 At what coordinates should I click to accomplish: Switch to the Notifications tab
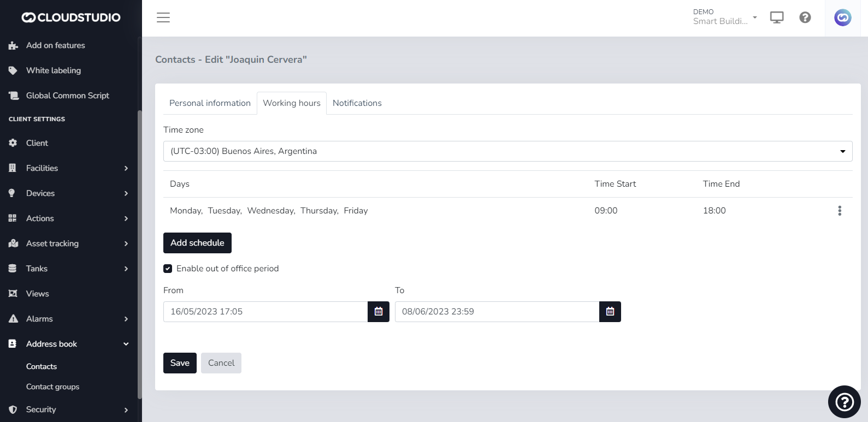coord(357,103)
